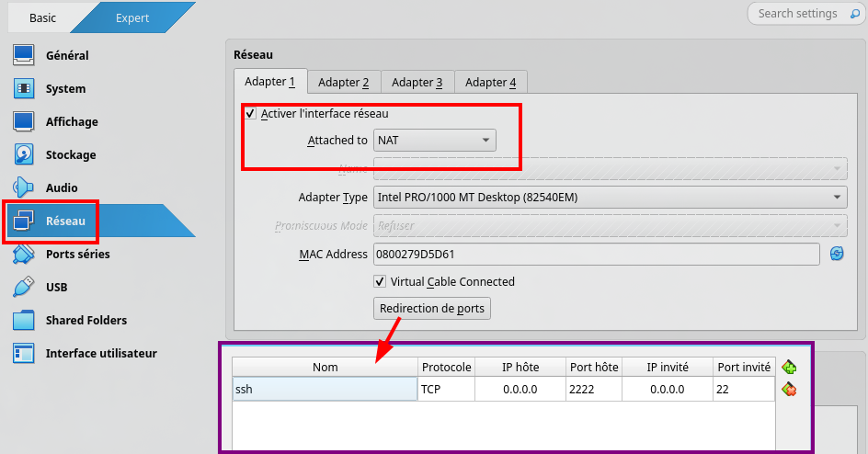Open the Attached to NAT dropdown
868x454 pixels.
(435, 141)
